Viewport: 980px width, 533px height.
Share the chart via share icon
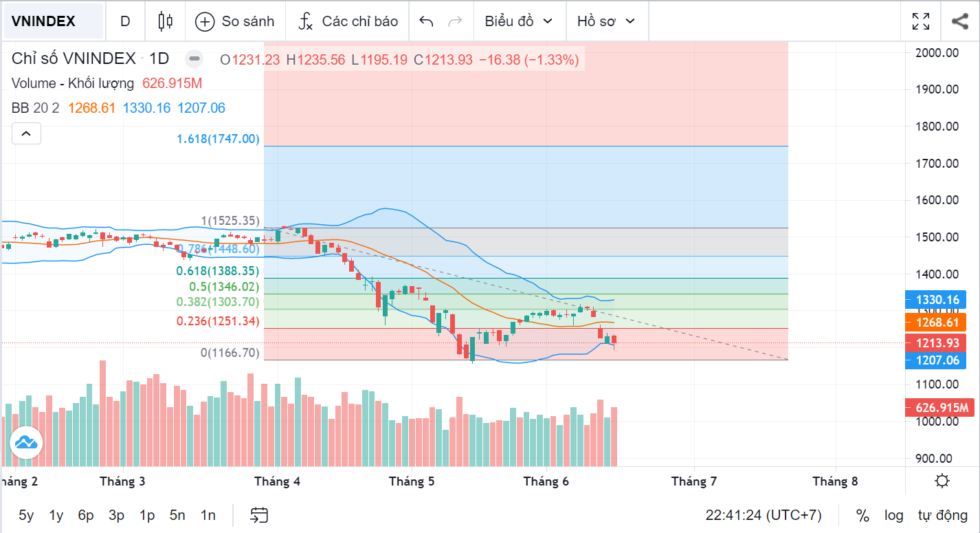click(x=960, y=21)
